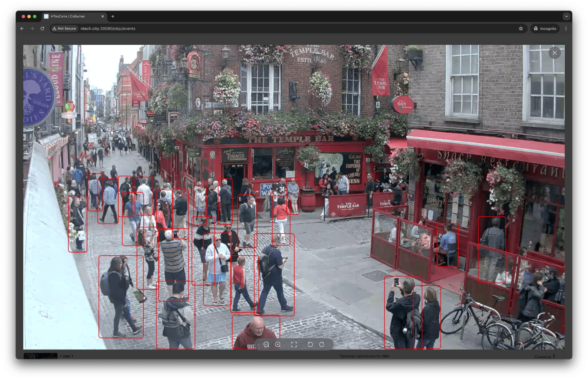
Task: Zoom in the image with the magnifier plus
Action: pyautogui.click(x=278, y=344)
